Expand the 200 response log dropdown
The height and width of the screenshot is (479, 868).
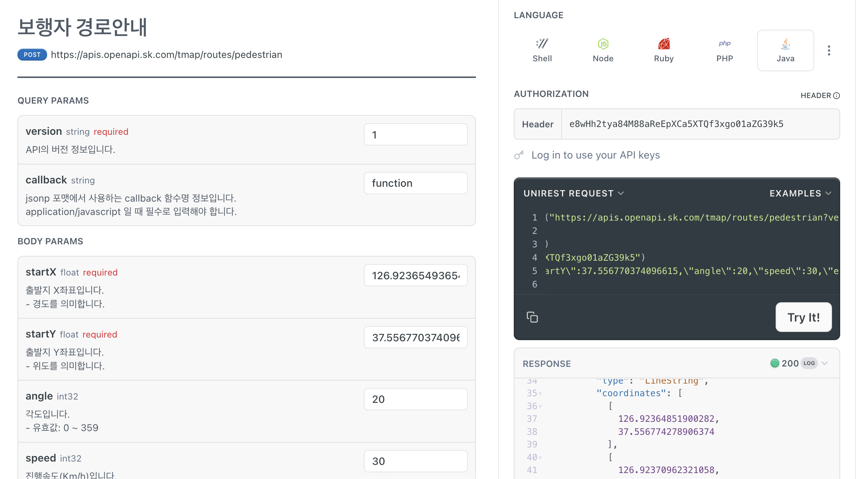point(824,363)
